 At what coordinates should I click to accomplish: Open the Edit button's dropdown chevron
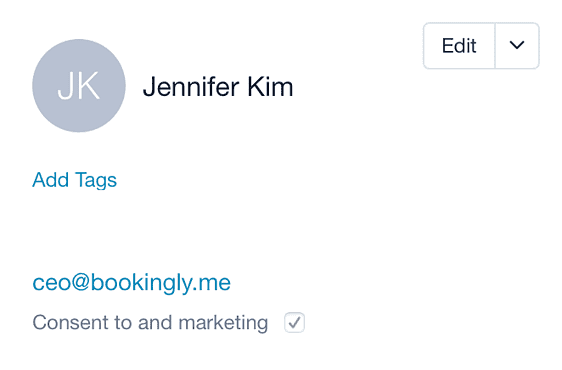pyautogui.click(x=517, y=46)
